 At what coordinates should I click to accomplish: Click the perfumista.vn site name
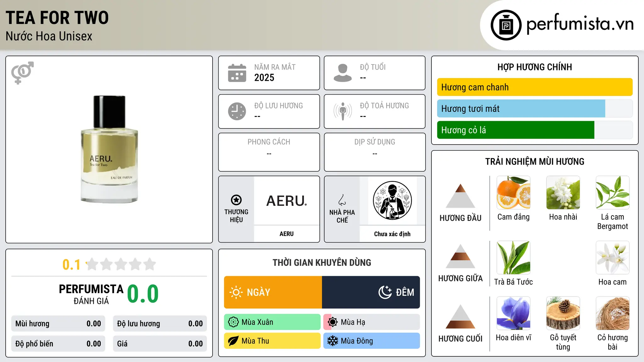[580, 24]
